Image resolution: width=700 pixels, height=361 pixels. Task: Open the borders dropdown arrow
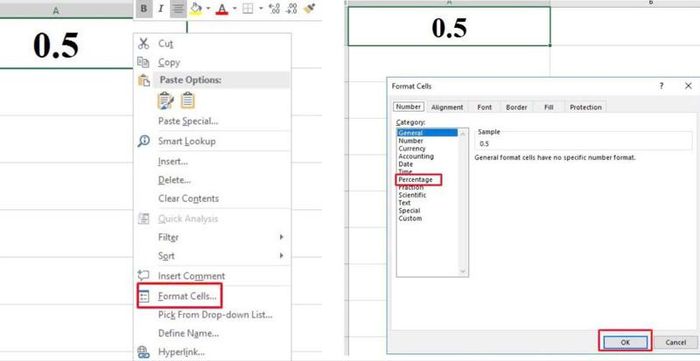260,8
